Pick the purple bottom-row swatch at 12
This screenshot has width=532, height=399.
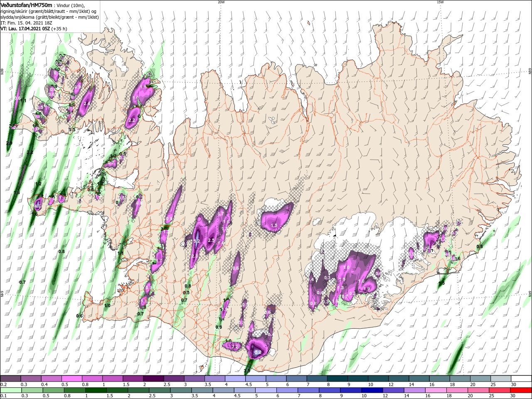click(393, 390)
